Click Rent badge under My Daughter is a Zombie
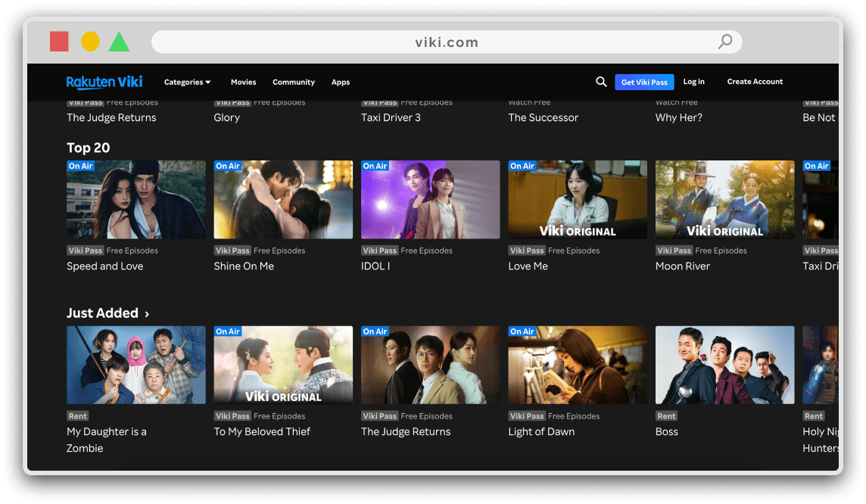Viewport: 866px width, 504px height. point(78,416)
